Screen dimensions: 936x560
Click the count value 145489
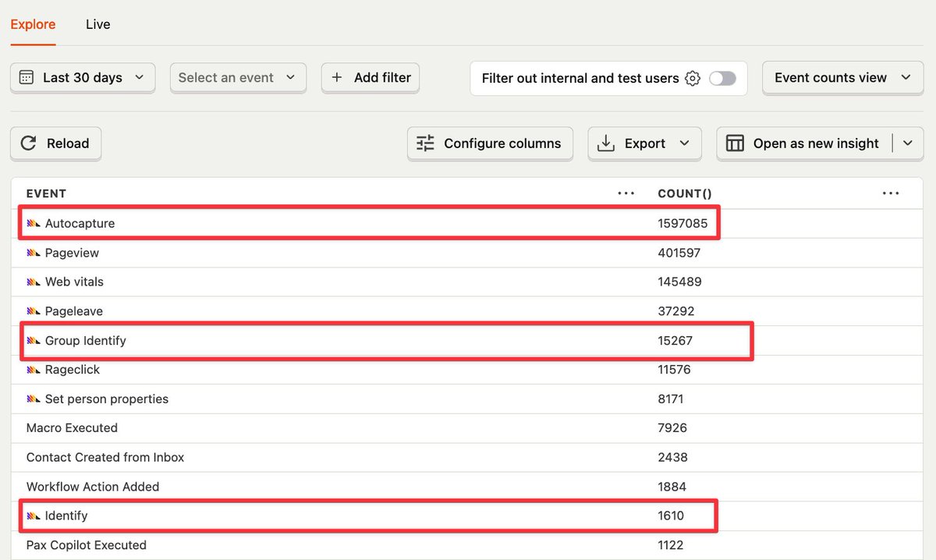click(680, 282)
